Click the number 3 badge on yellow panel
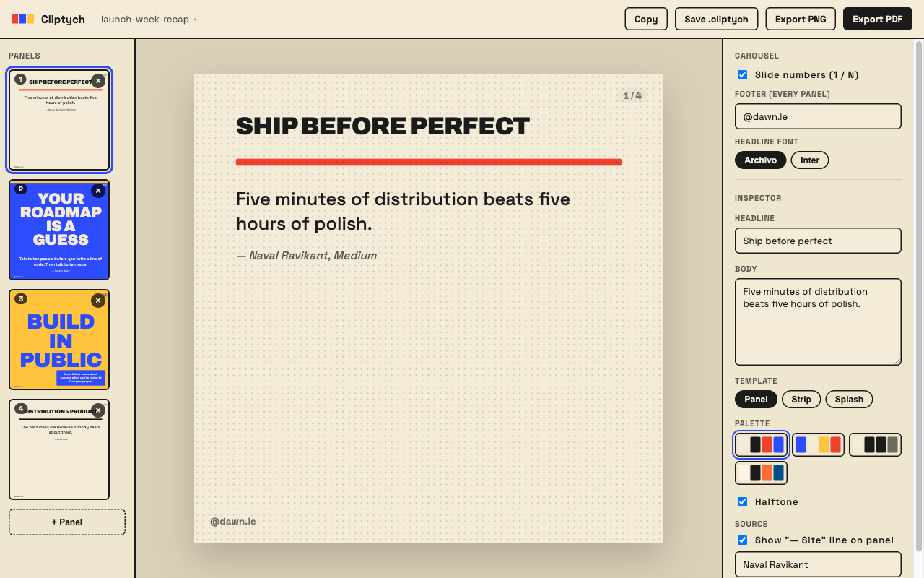Screen dimensions: 924x578 (21, 299)
